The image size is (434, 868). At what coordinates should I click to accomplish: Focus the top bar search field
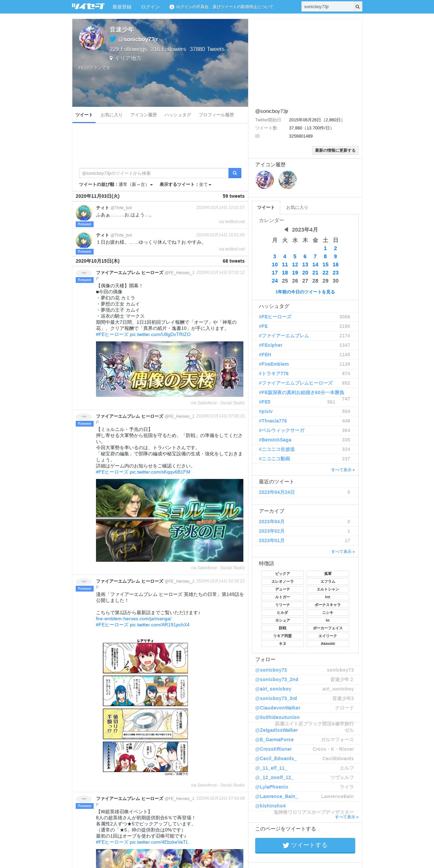[x=327, y=7]
